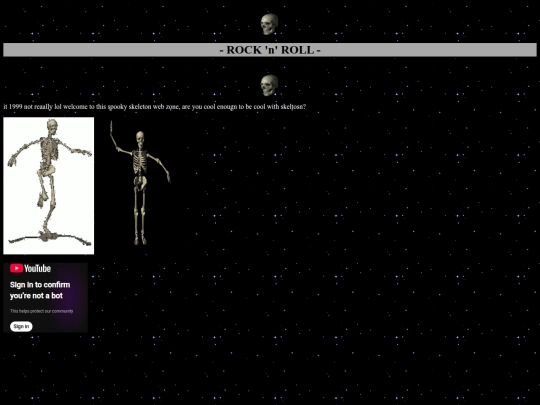Click the Sign in button in YouTube embed

(x=21, y=326)
